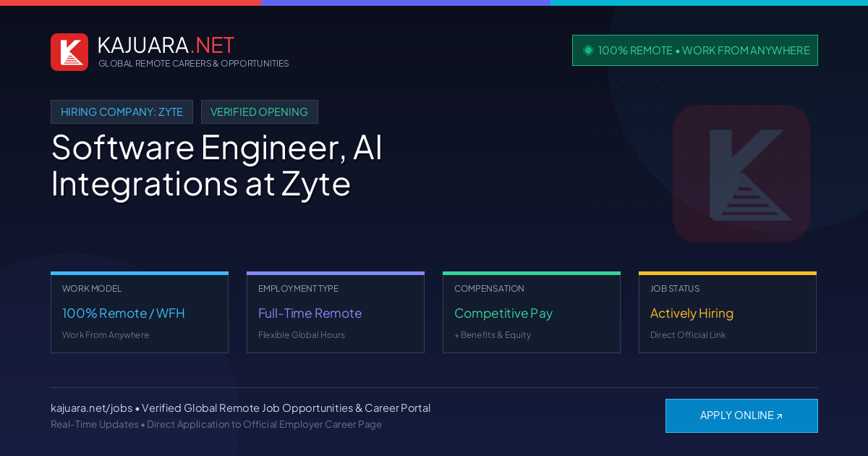Viewport: 868px width, 456px height.
Task: Select the Actively Hiring status
Action: click(x=692, y=313)
